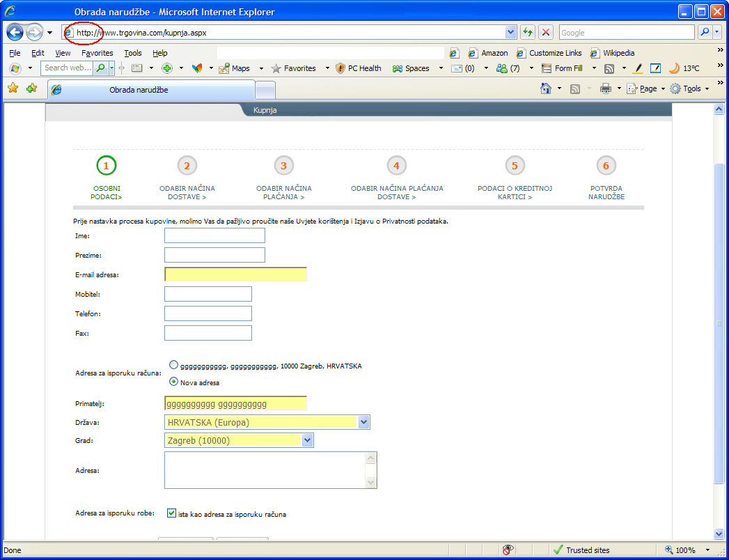The width and height of the screenshot is (729, 560).
Task: Open the Tools menu in menu bar
Action: point(132,53)
